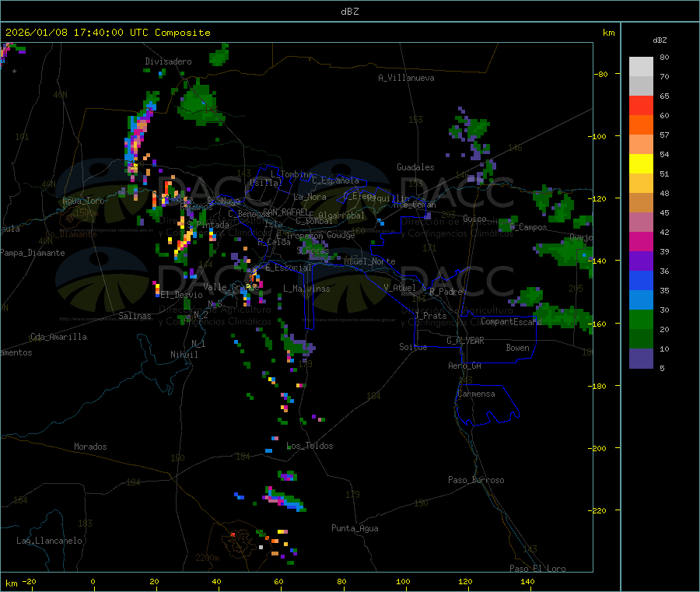700x592 pixels.
Task: Select the red 60-65 dBZ legend swatch
Action: coord(641,105)
